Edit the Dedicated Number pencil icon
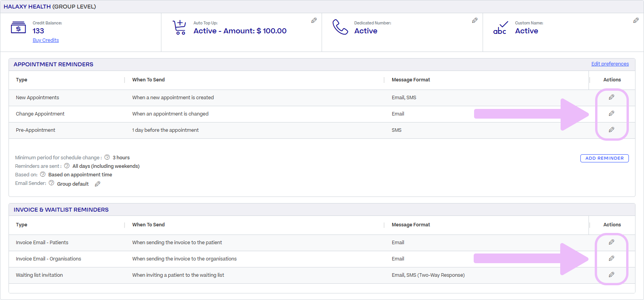The width and height of the screenshot is (644, 300). click(x=474, y=21)
